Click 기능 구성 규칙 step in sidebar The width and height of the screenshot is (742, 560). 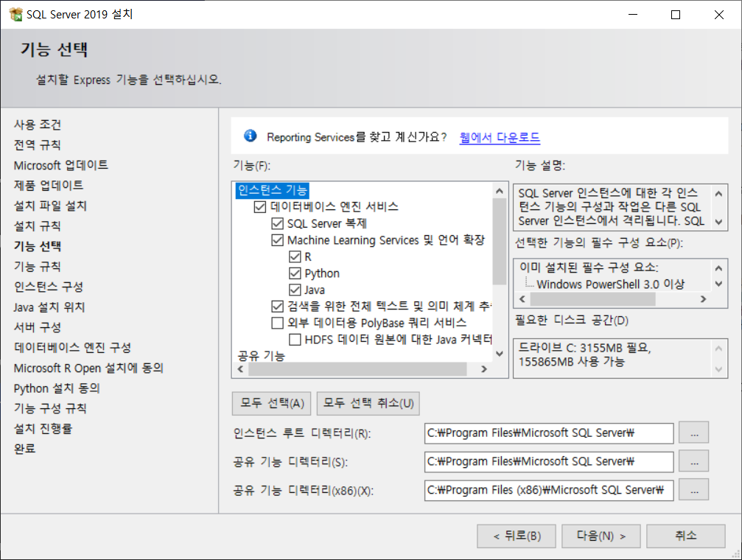(x=50, y=408)
